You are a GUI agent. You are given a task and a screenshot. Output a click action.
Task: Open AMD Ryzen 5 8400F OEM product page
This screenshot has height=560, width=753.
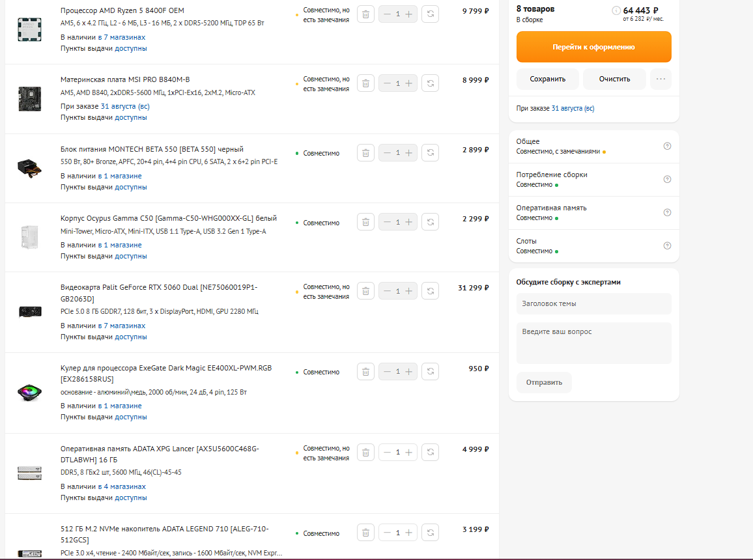coord(122,10)
